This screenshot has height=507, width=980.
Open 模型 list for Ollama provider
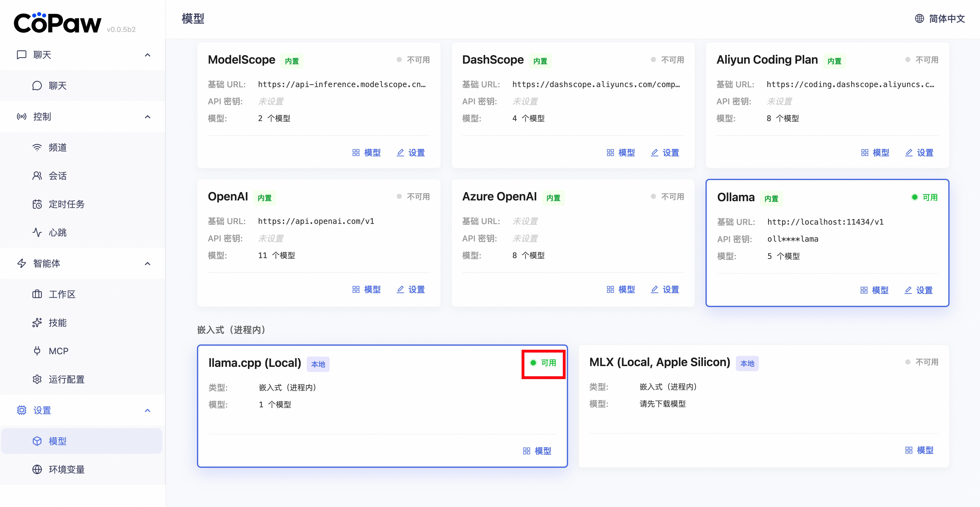click(874, 290)
